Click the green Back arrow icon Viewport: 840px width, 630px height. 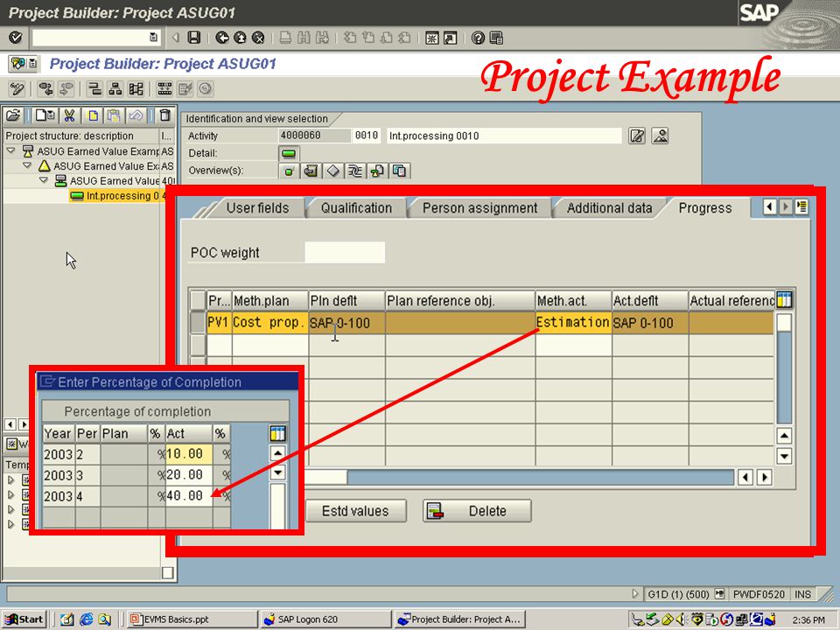221,38
